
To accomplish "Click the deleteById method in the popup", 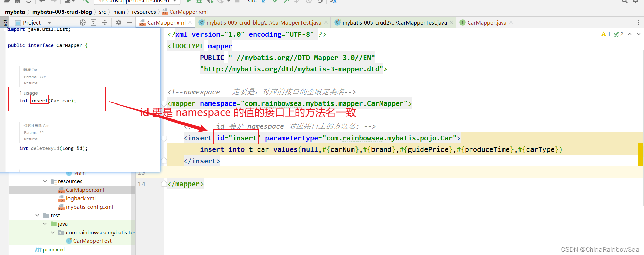I will point(45,148).
